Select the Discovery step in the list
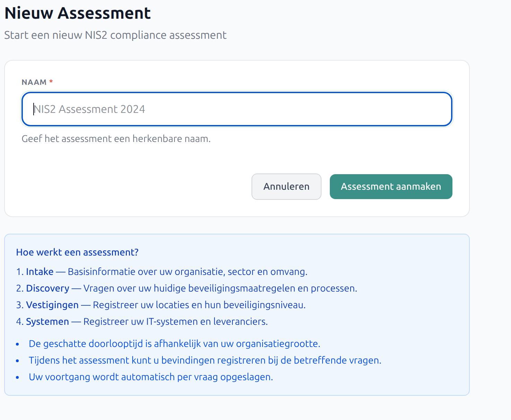 [47, 288]
